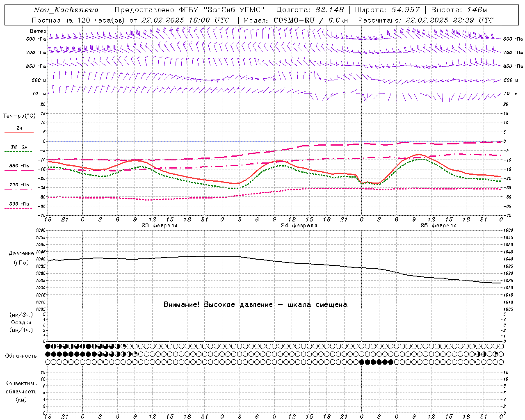This screenshot has width=525, height=420.
Task: Click the 1060 value on left pressure axis
Action: pos(41,230)
